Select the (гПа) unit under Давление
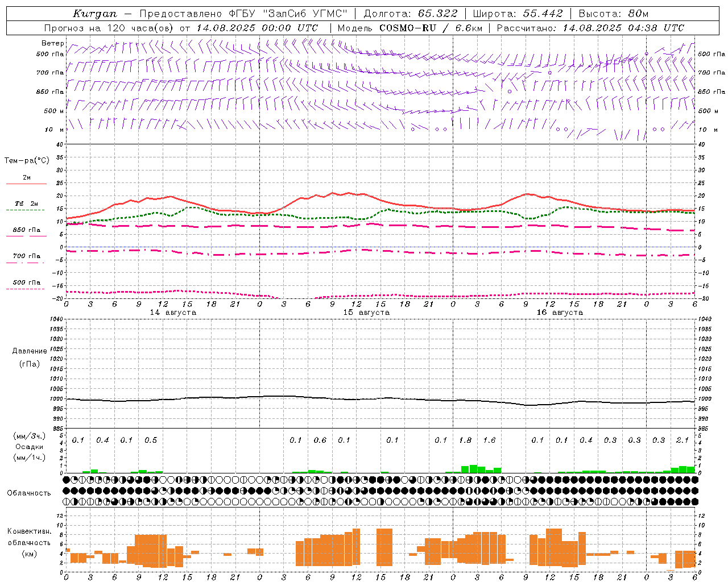This screenshot has height=582, width=728. [30, 364]
